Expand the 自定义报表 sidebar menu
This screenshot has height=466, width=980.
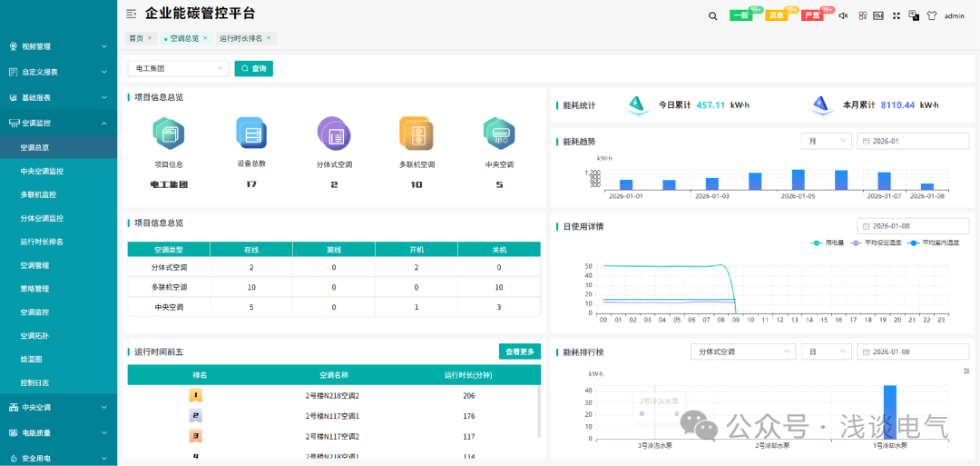[x=58, y=72]
